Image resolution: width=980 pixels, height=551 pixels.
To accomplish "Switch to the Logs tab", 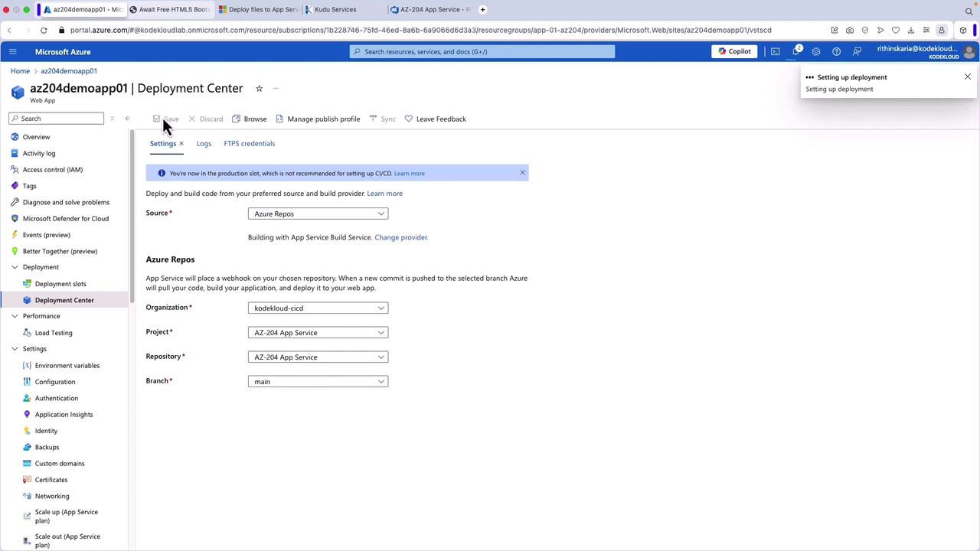I will click(204, 143).
